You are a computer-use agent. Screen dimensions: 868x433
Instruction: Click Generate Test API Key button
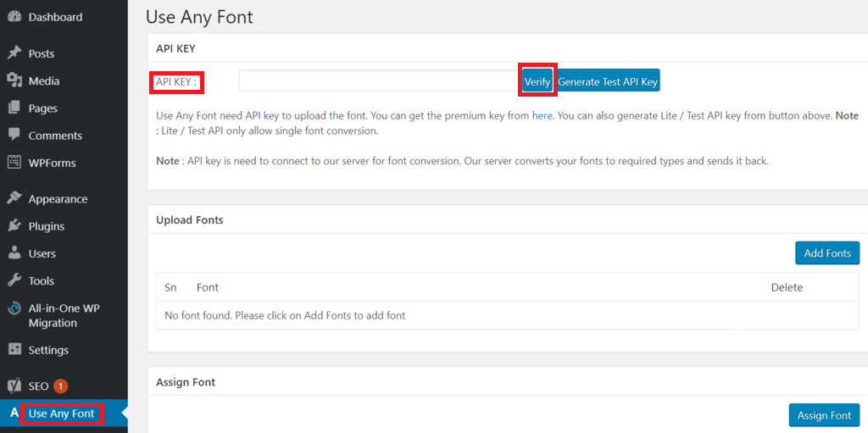(x=607, y=81)
